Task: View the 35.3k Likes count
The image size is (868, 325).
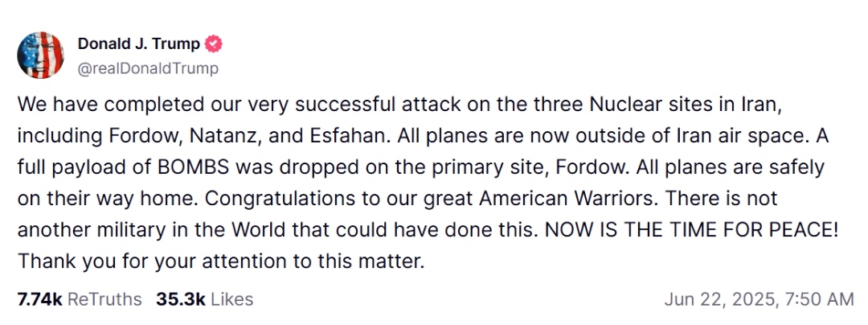Action: 181,299
